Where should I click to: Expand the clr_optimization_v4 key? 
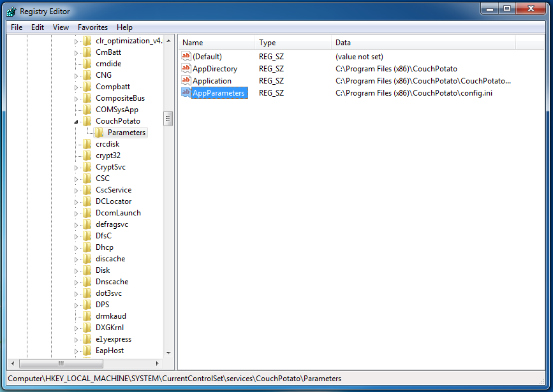point(76,41)
